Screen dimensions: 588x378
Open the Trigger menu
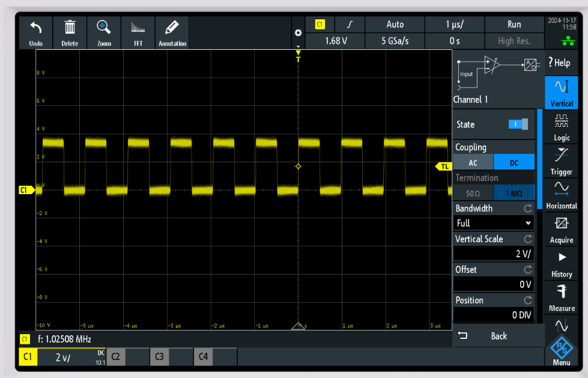(x=562, y=162)
